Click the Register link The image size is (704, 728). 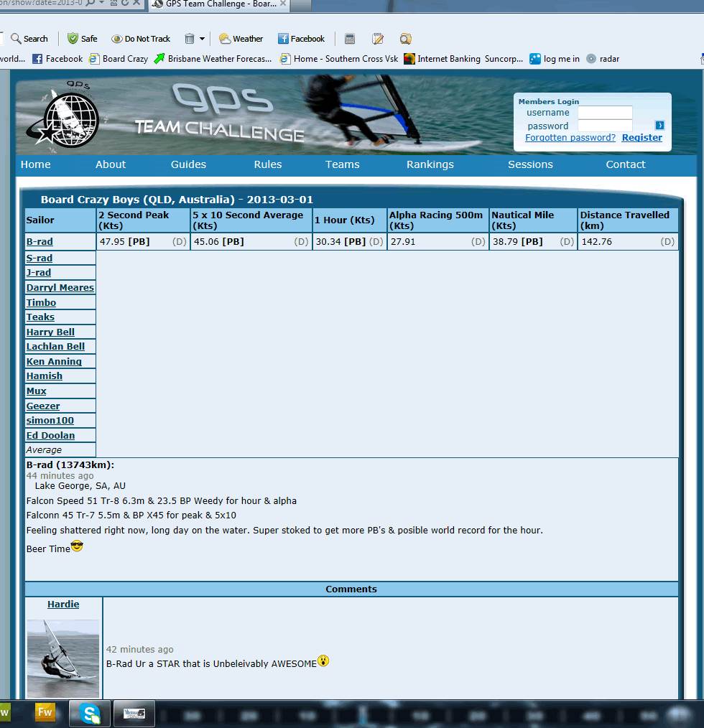pyautogui.click(x=642, y=138)
